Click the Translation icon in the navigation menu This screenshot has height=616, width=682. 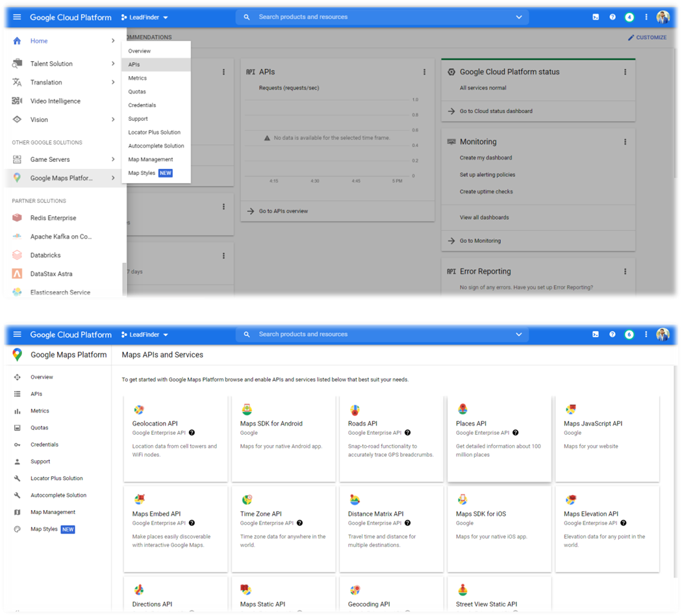[x=17, y=83]
